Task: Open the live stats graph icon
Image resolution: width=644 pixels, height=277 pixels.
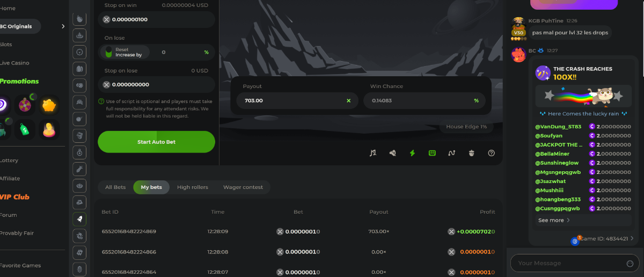Action: (452, 153)
